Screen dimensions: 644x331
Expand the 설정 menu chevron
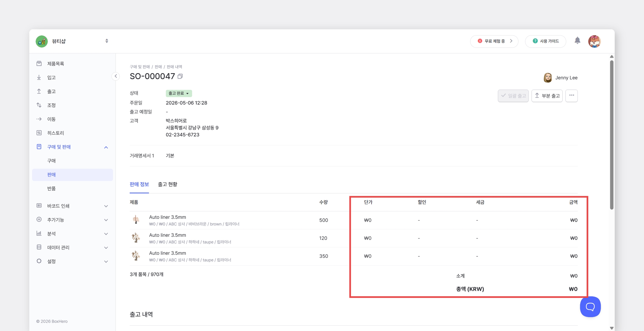(x=106, y=262)
